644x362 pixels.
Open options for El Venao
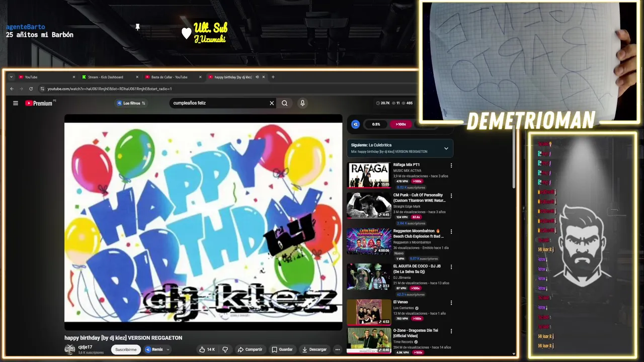click(451, 303)
